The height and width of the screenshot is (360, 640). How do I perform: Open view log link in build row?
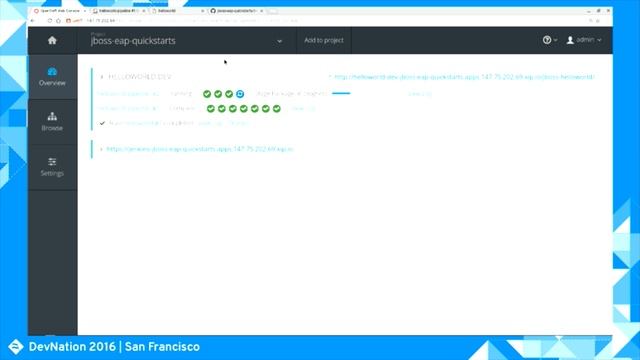[x=210, y=123]
